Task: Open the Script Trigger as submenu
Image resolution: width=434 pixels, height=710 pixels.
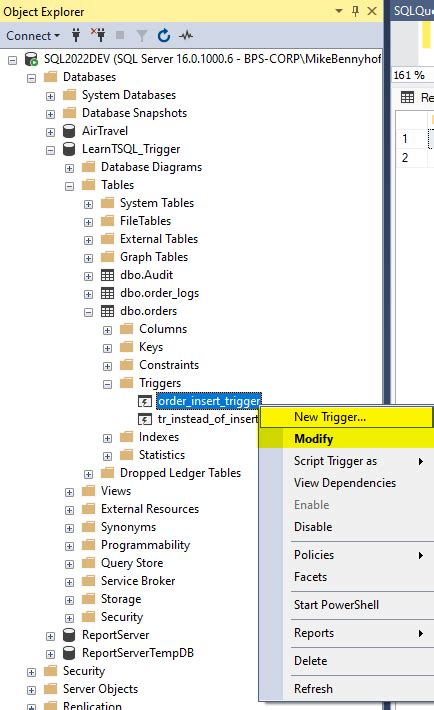Action: pos(347,461)
